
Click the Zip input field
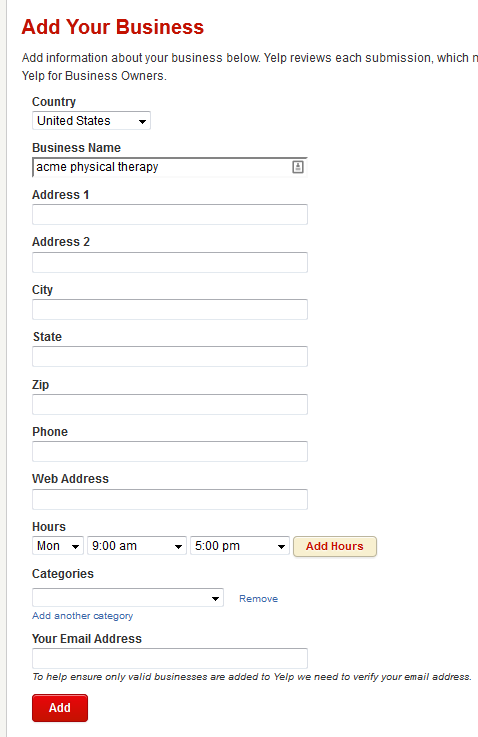point(170,404)
